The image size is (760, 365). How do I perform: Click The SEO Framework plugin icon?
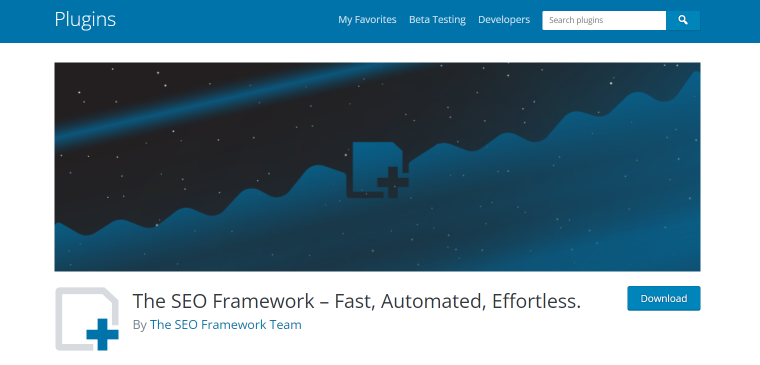pos(87,318)
